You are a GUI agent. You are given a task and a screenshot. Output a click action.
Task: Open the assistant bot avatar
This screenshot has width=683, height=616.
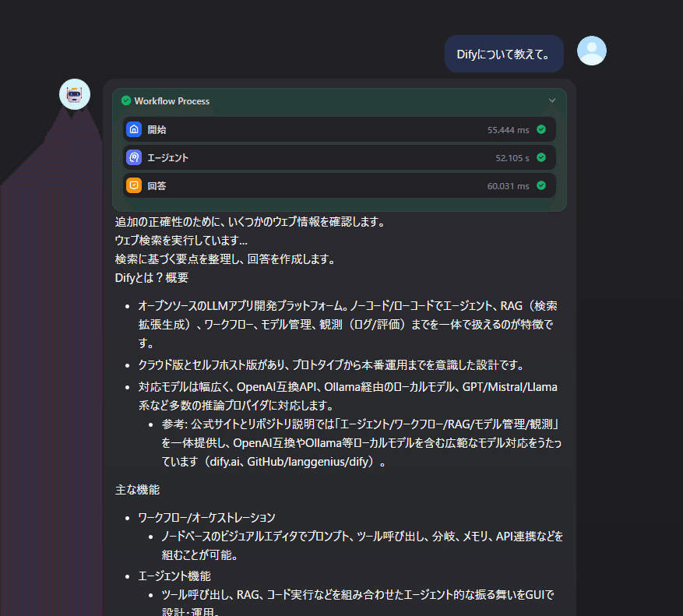tap(75, 93)
